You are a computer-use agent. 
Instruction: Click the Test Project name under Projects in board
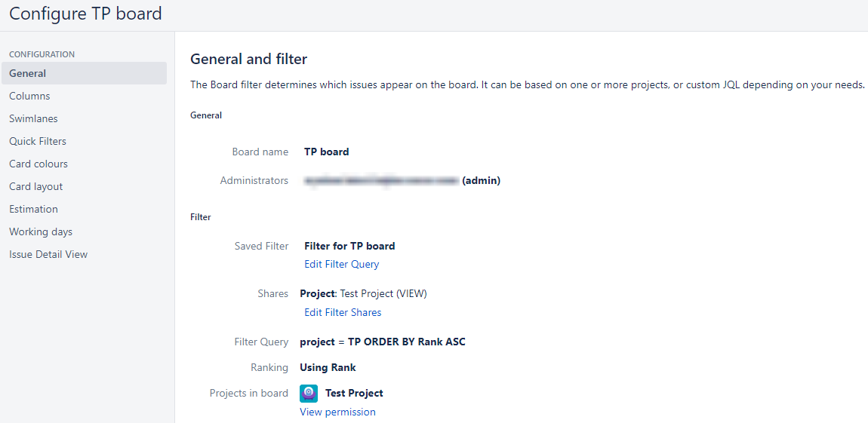[x=354, y=393]
